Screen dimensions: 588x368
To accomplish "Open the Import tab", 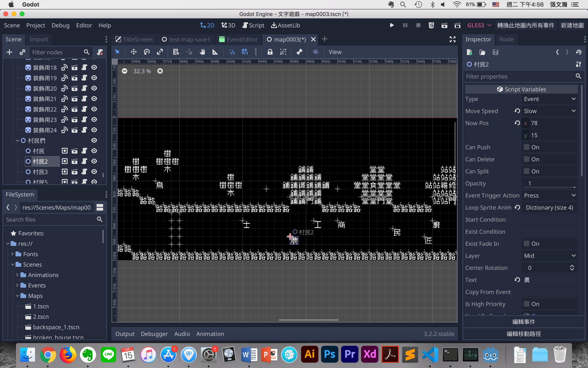I will coord(39,39).
